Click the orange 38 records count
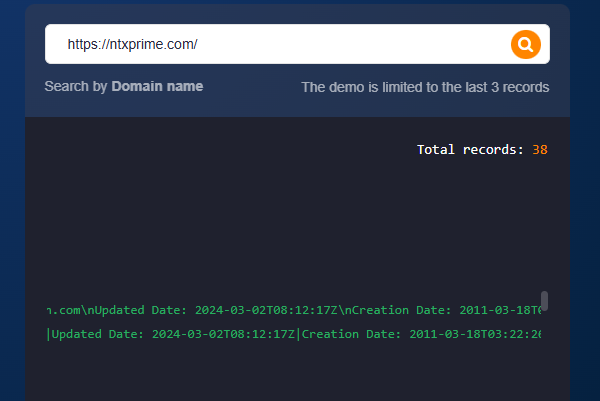 coord(540,150)
